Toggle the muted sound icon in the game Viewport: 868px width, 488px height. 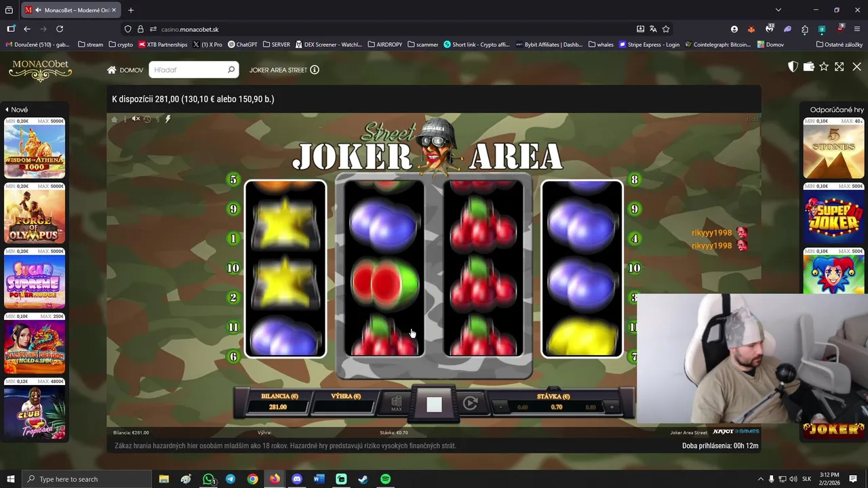coord(136,119)
